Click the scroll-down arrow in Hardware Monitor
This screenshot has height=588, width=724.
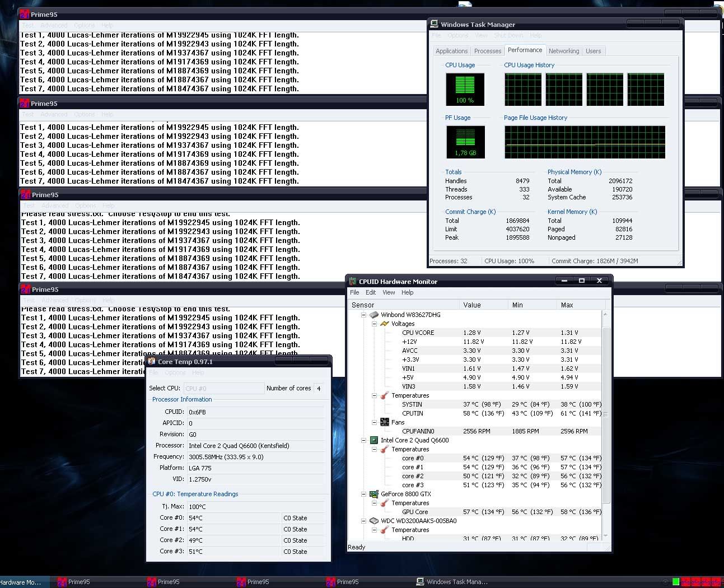tap(605, 536)
